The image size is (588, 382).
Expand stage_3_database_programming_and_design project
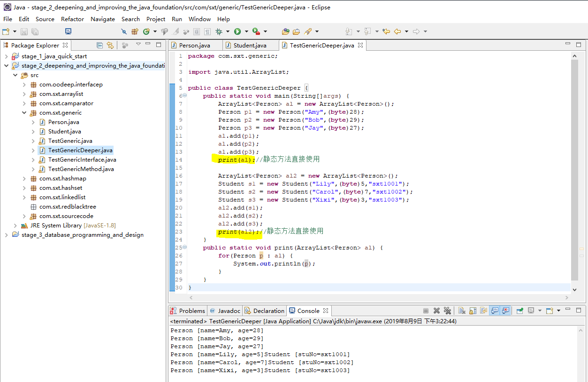[x=6, y=235]
